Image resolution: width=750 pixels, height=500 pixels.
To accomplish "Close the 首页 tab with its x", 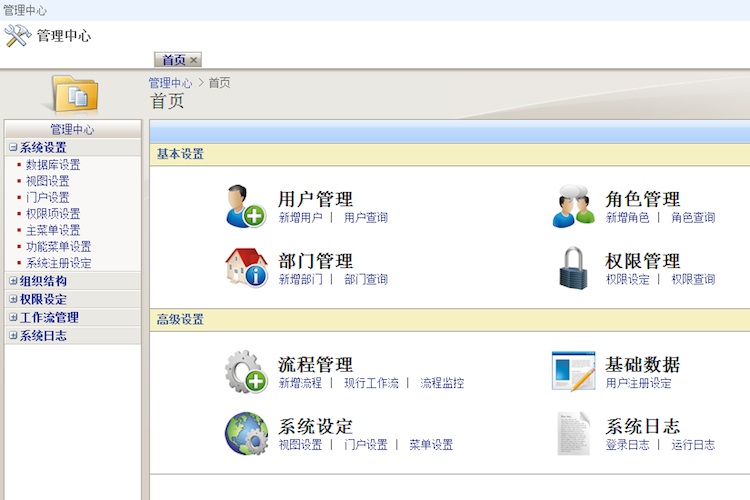I will (x=194, y=60).
